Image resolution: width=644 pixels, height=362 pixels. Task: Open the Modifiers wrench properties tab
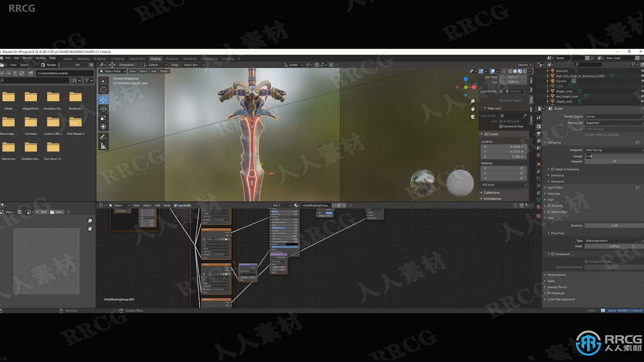pyautogui.click(x=538, y=171)
